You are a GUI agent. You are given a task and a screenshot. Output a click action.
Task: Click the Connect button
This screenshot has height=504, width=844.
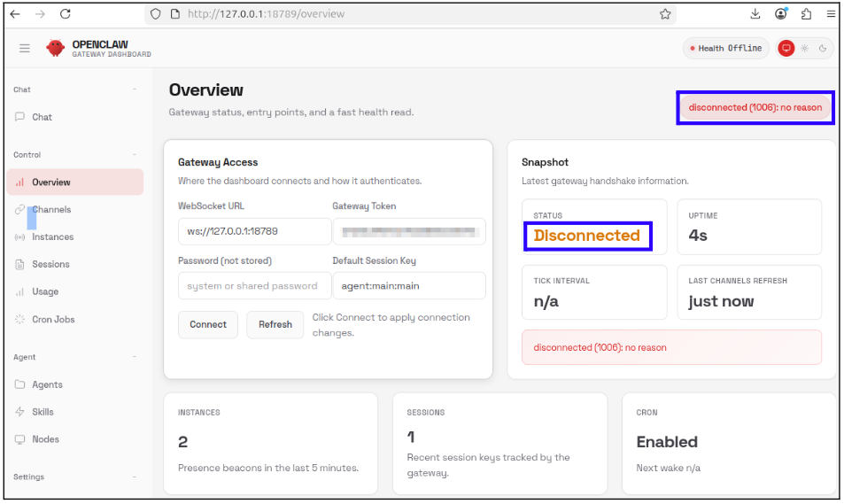[x=208, y=325]
